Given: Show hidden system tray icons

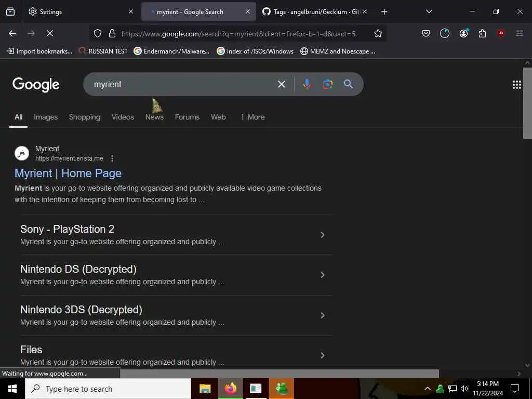Looking at the screenshot, I should (428, 389).
